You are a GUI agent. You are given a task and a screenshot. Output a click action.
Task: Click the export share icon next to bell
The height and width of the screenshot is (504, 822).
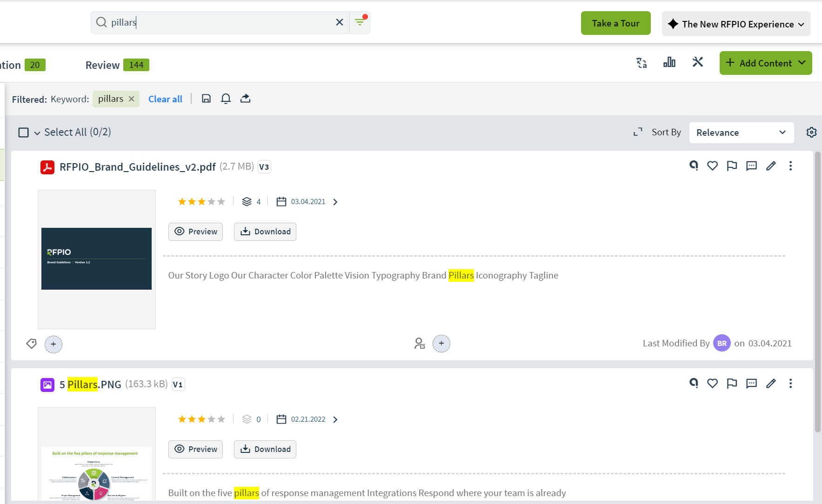(245, 98)
